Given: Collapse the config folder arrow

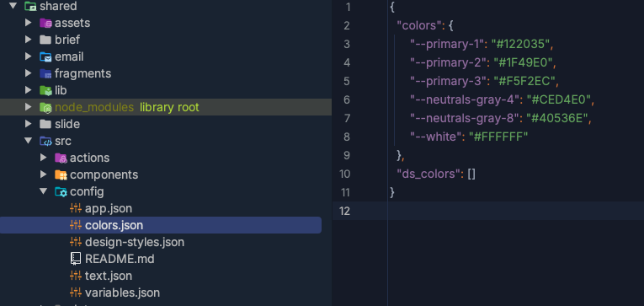Looking at the screenshot, I should 44,191.
